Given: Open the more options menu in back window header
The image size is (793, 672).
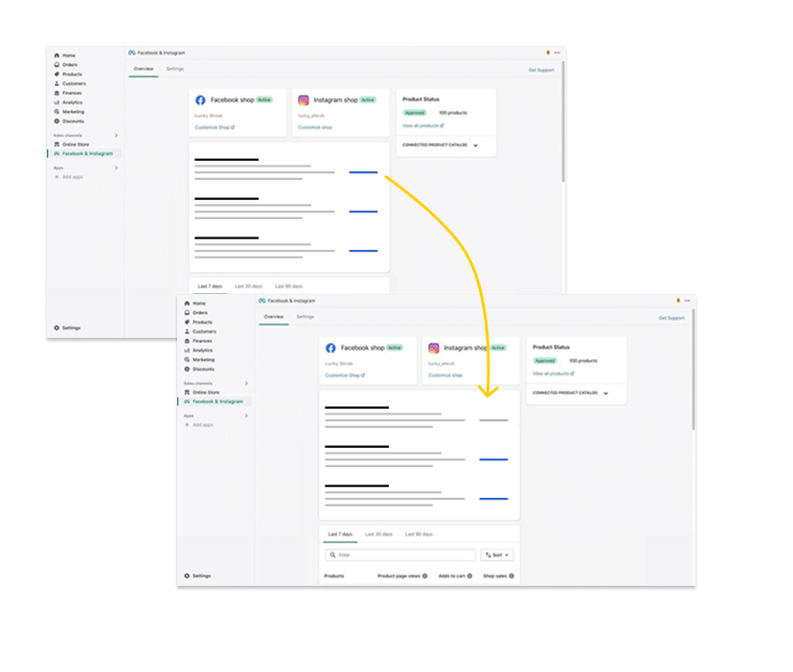Looking at the screenshot, I should [557, 53].
